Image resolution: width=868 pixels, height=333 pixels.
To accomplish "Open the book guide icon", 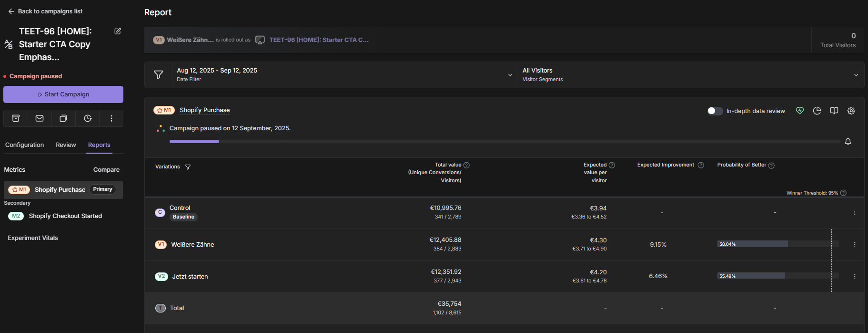I will tap(834, 111).
